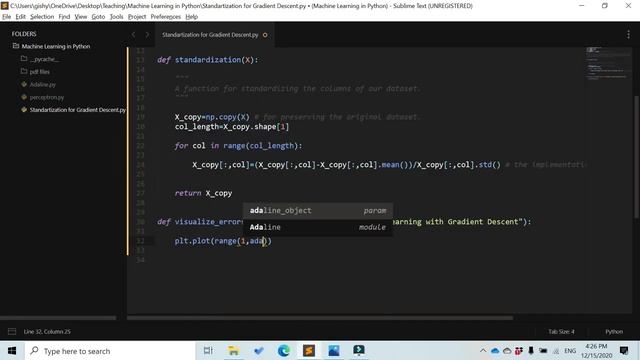This screenshot has height=360, width=640.
Task: Open the Tools menu
Action: pos(116,17)
